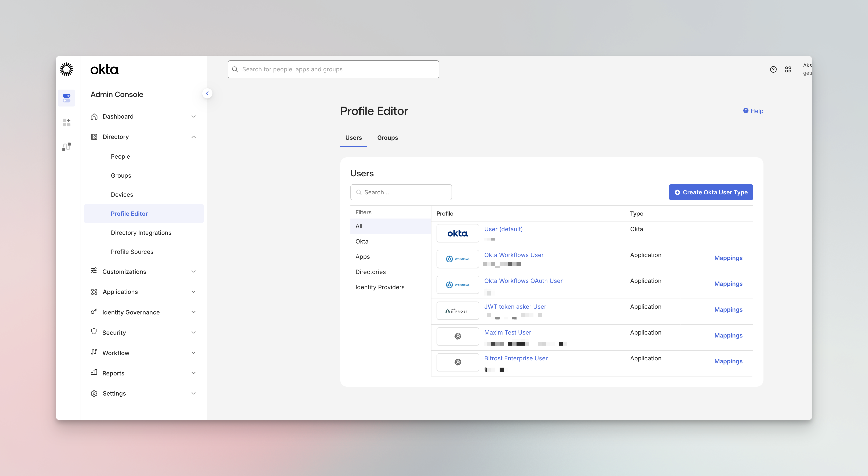Image resolution: width=868 pixels, height=476 pixels.
Task: Select the Admin Console toggle icon in the rail
Action: pos(66,98)
